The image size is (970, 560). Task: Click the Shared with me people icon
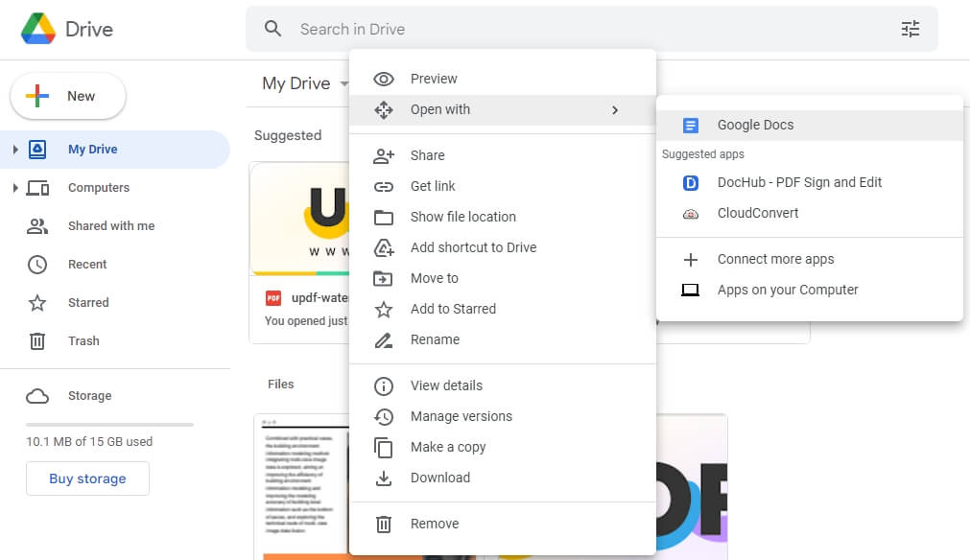[x=37, y=226]
